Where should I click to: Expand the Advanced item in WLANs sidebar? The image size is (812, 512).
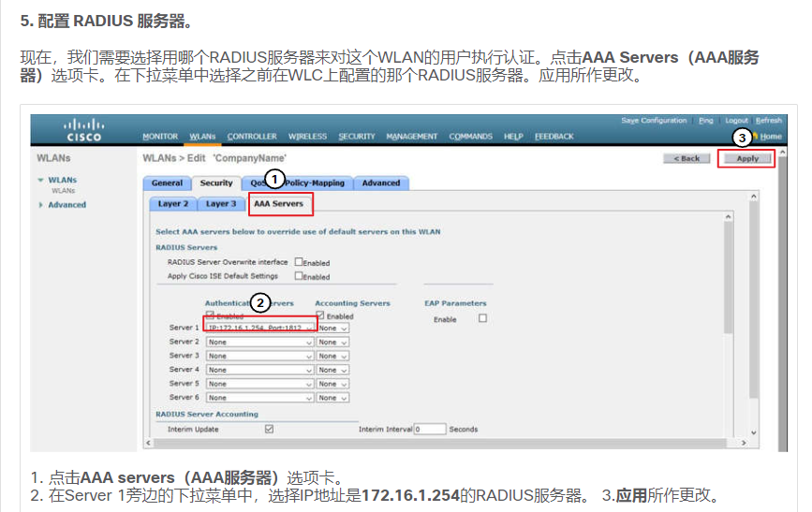point(66,205)
